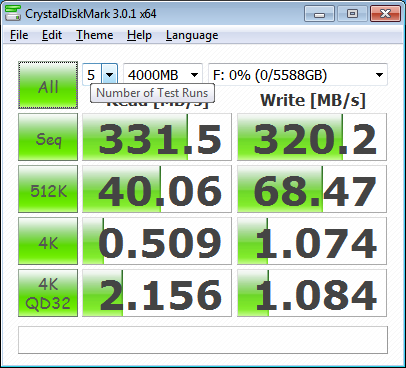406x368 pixels.
Task: Click the 4K read result 0.509
Action: (157, 241)
